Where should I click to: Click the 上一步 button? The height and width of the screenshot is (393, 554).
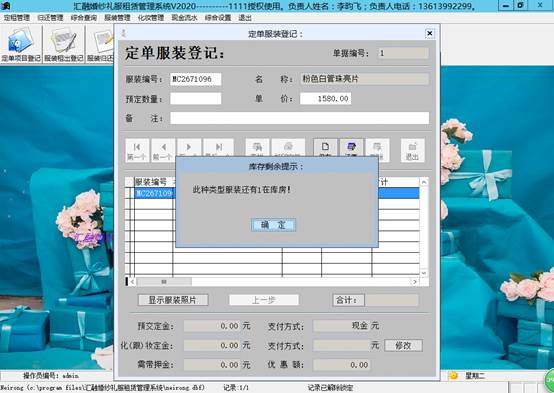(264, 300)
